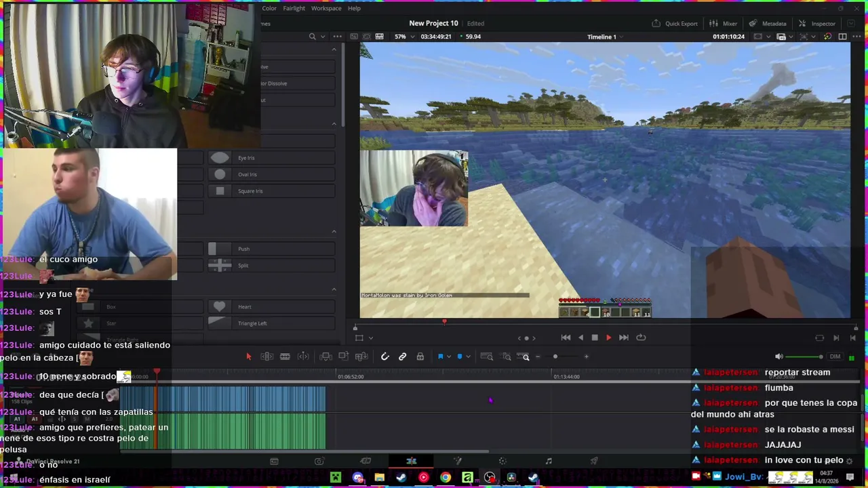Jump to last frame of timeline
The image size is (868, 488).
tap(624, 338)
